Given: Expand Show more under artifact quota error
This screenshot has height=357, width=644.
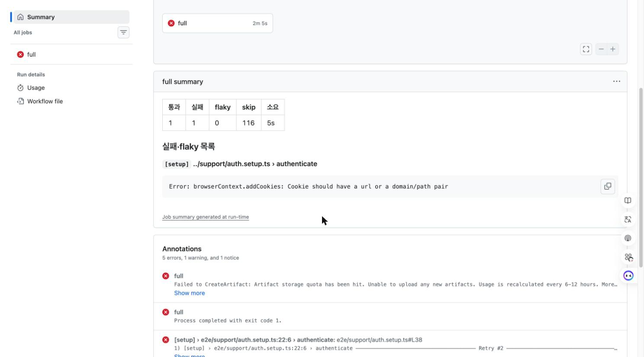Looking at the screenshot, I should (190, 293).
